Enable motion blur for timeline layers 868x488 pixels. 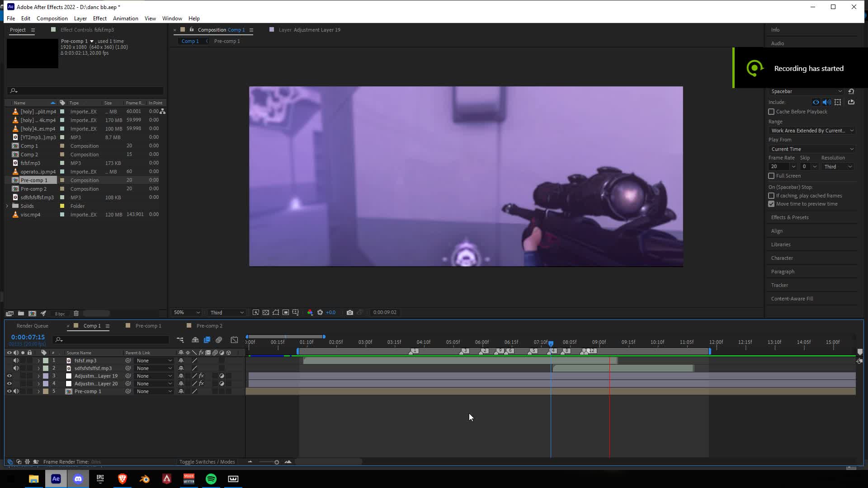219,340
